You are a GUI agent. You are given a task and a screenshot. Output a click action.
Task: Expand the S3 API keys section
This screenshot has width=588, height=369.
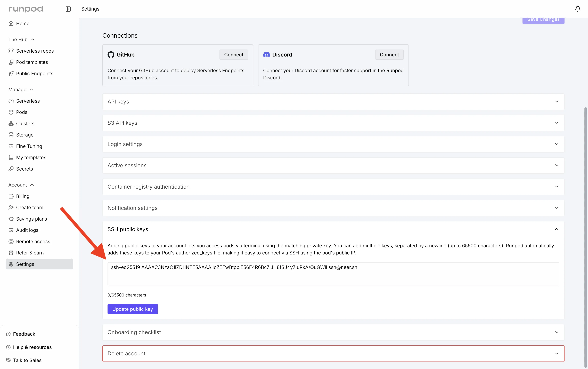tap(333, 123)
